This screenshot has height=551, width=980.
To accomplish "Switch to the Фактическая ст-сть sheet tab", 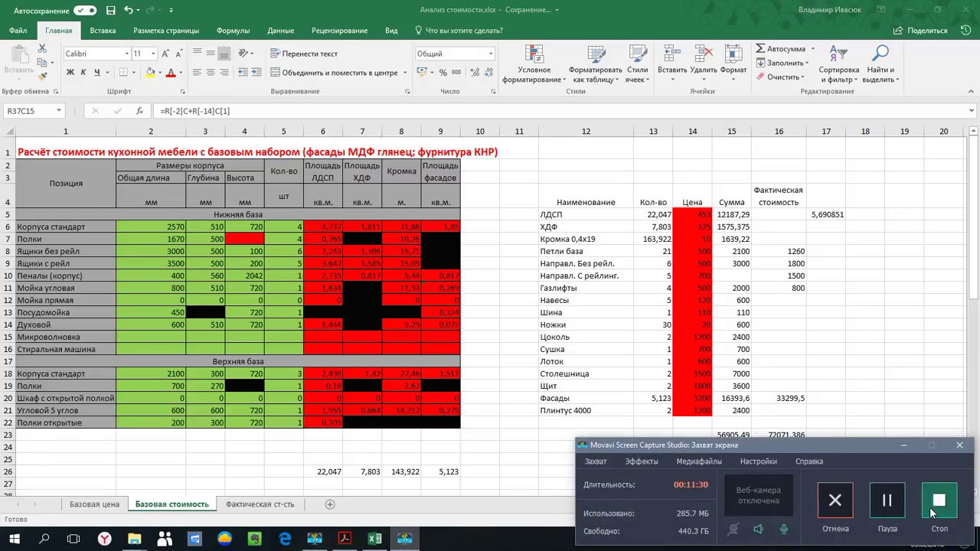I will tap(260, 504).
